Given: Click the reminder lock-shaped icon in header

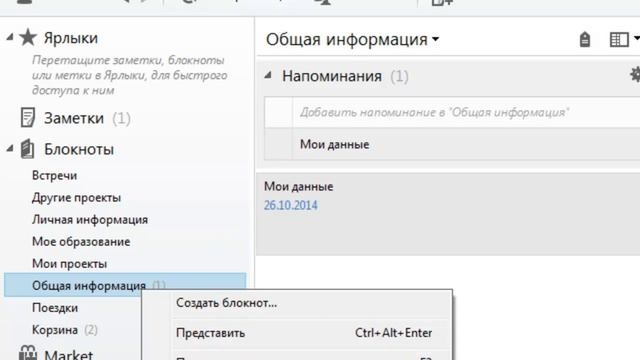Looking at the screenshot, I should (x=584, y=40).
